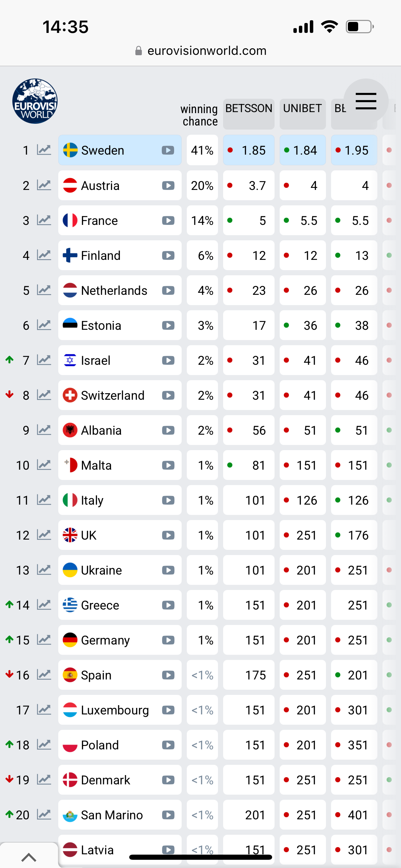401x868 pixels.
Task: Click Sweden's 41% winning chance cell
Action: pos(202,150)
